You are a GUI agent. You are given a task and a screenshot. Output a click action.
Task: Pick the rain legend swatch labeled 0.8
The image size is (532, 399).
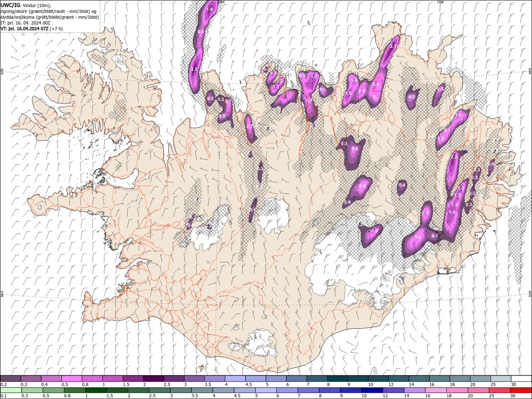tap(74, 390)
